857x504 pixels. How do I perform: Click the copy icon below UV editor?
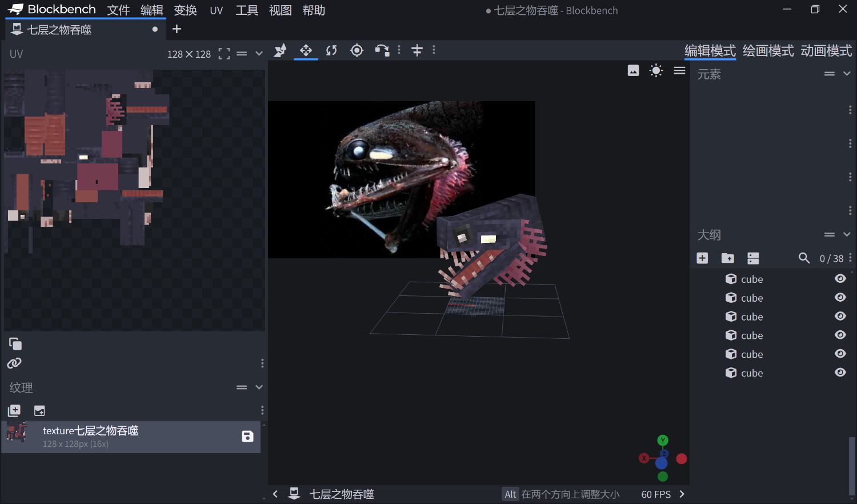(x=15, y=344)
